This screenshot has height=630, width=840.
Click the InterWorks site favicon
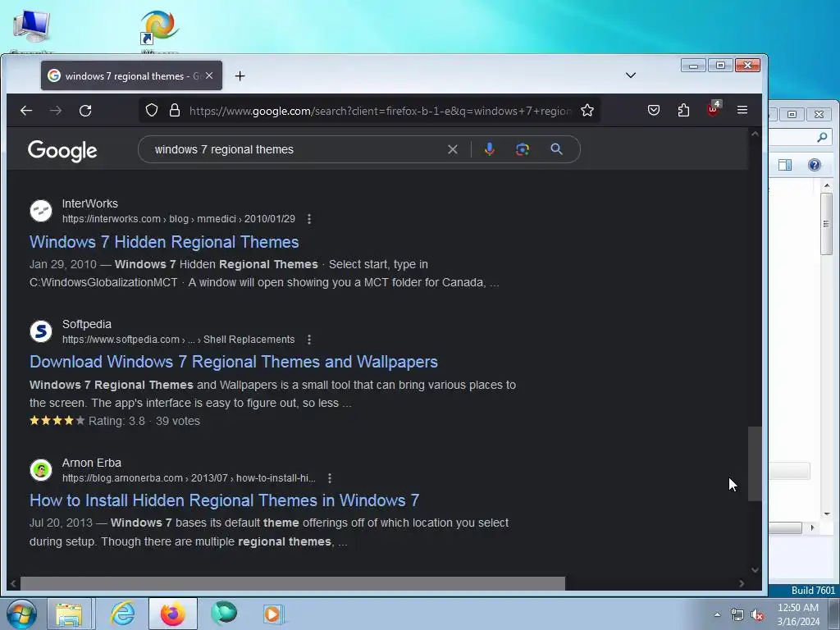41,211
